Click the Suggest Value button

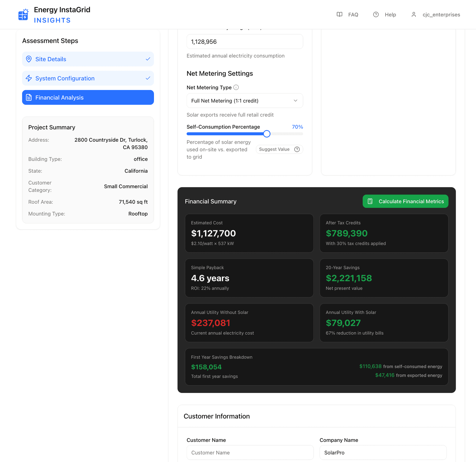[279, 149]
